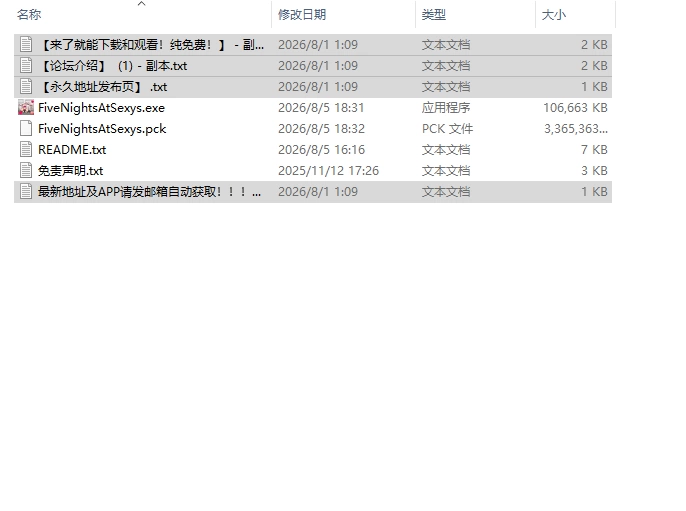The image size is (686, 511).
Task: Select the file 【论坛介绍】 (1) - 副本.txt
Action: tap(113, 66)
